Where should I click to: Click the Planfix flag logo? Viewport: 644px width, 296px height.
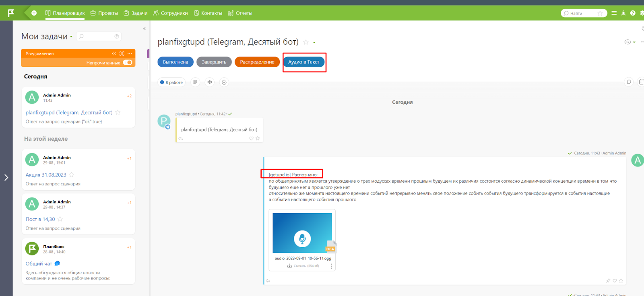coord(11,13)
